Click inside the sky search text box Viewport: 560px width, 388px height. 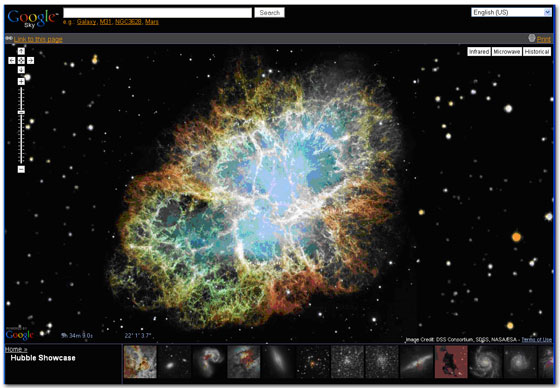(158, 13)
